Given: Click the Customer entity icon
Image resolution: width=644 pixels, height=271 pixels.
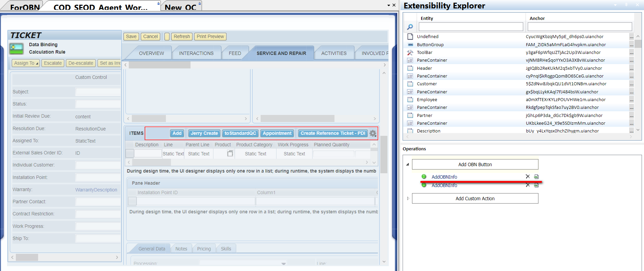Looking at the screenshot, I should 410,84.
